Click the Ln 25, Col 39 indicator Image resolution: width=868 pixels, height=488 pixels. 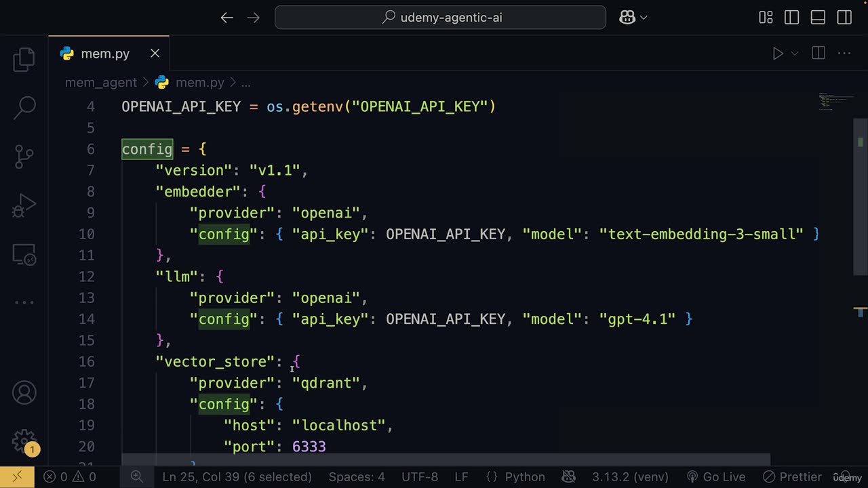[237, 476]
